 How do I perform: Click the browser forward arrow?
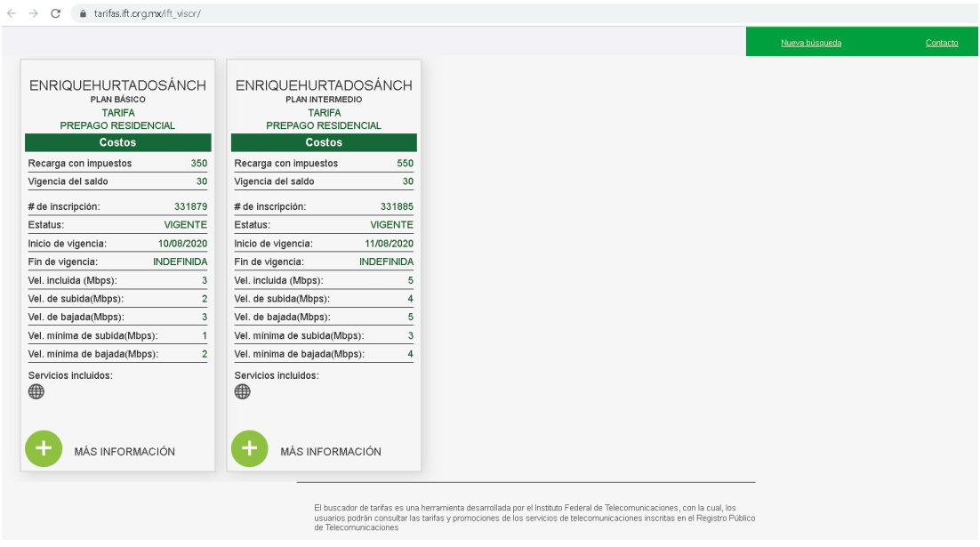(34, 13)
